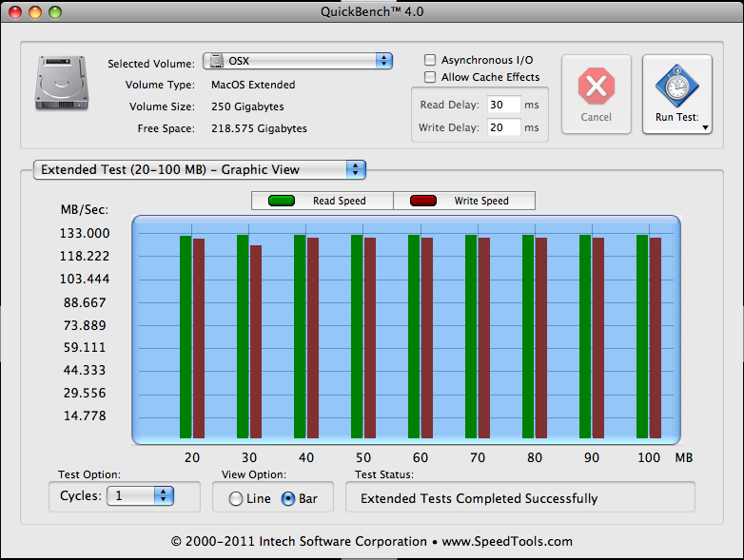The width and height of the screenshot is (744, 560).
Task: Click the Run Test dropdown arrow
Action: (x=705, y=127)
